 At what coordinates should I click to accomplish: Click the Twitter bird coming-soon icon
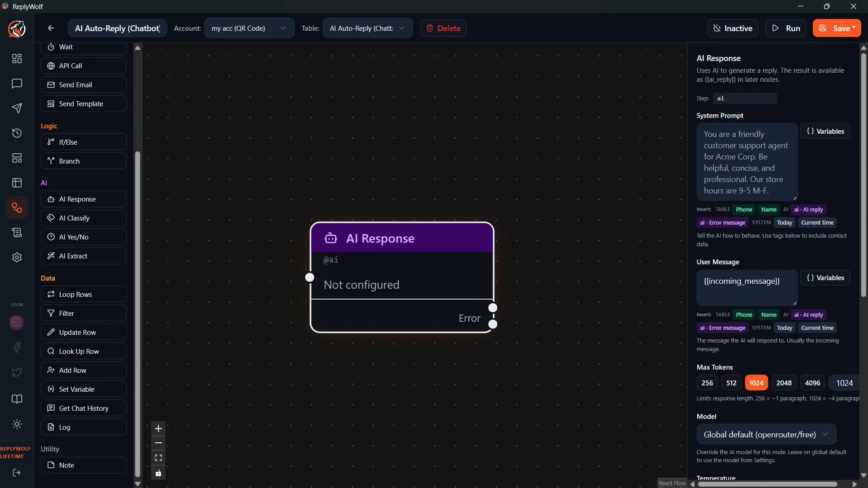(x=17, y=372)
